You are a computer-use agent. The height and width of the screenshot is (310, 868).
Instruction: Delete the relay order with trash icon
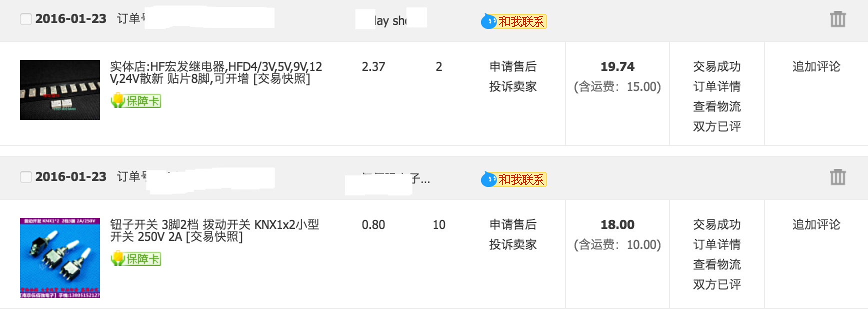837,19
